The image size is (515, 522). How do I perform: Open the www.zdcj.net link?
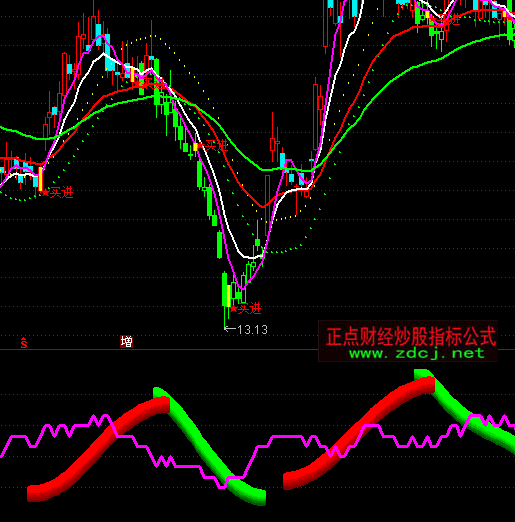tap(417, 353)
